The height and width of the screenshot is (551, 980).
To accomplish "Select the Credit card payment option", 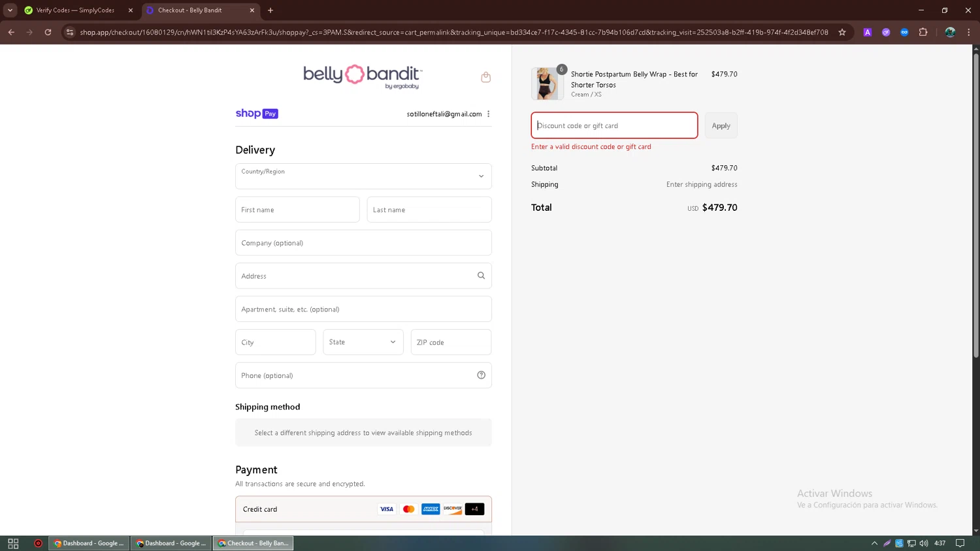I will (x=363, y=509).
